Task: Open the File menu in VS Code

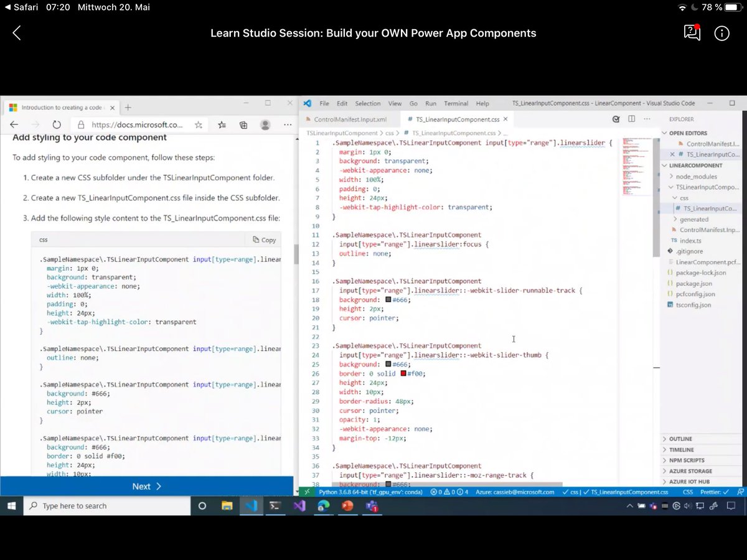Action: click(x=324, y=103)
